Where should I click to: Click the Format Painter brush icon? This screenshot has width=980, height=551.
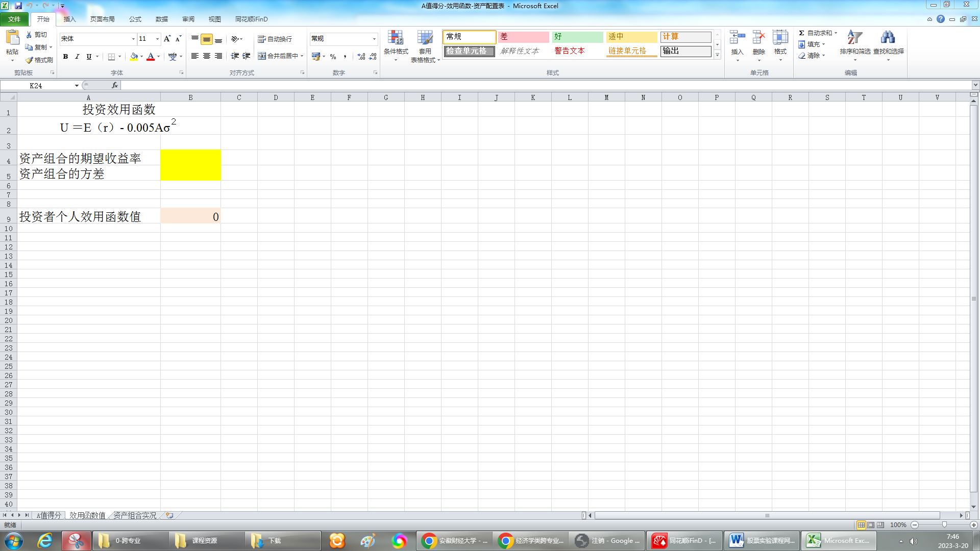(x=30, y=60)
